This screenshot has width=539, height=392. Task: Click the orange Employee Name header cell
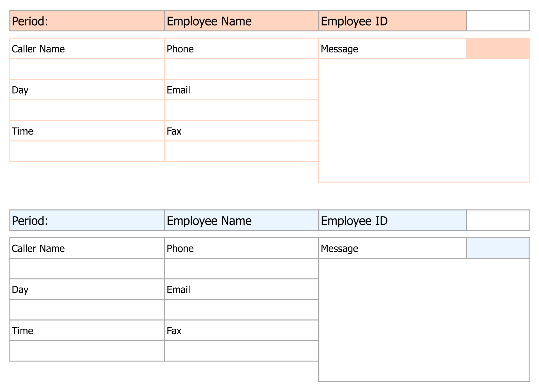click(241, 21)
